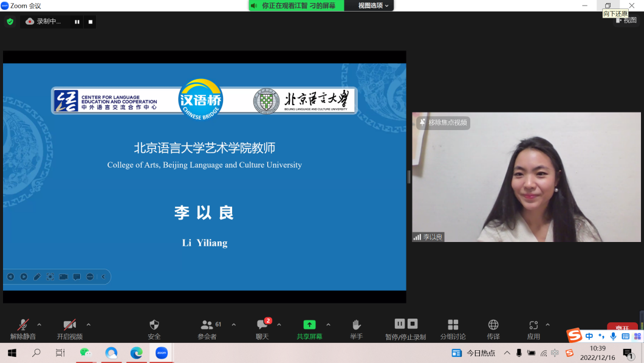Image resolution: width=644 pixels, height=363 pixels.
Task: Select the pen tool in slideshow controls
Action: pyautogui.click(x=37, y=277)
